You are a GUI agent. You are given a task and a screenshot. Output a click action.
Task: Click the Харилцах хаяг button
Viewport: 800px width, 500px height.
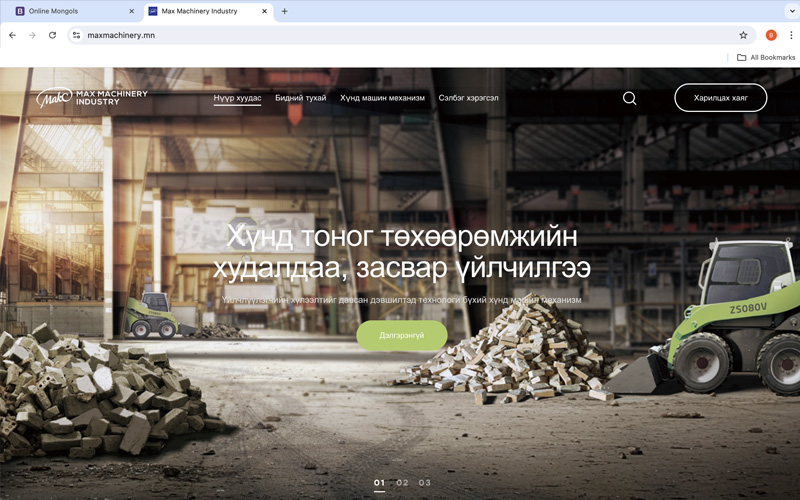coord(720,97)
